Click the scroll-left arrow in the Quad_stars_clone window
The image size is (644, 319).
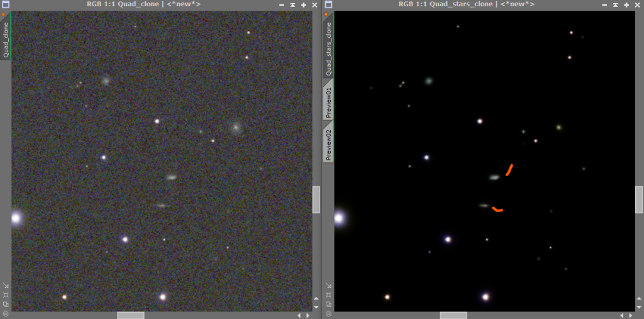[x=622, y=315]
